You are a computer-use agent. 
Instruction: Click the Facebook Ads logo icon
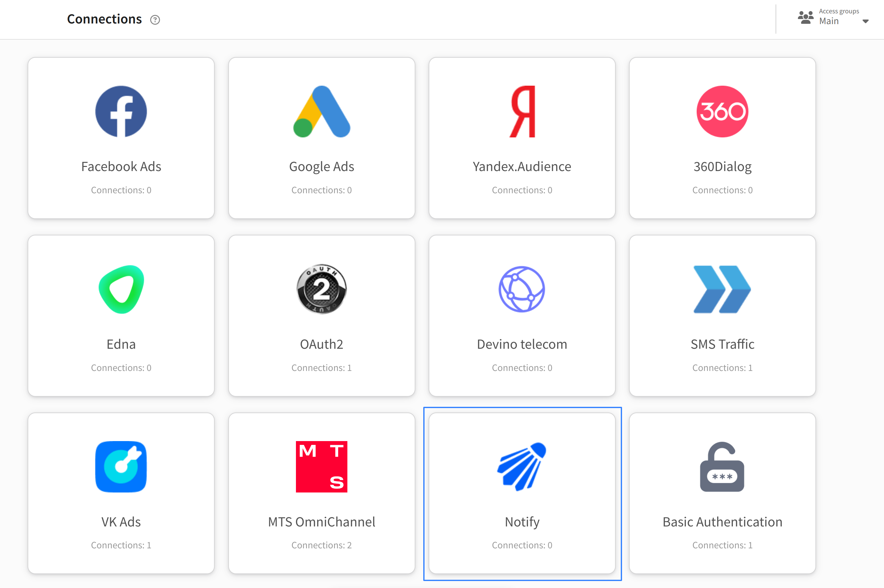click(x=121, y=112)
